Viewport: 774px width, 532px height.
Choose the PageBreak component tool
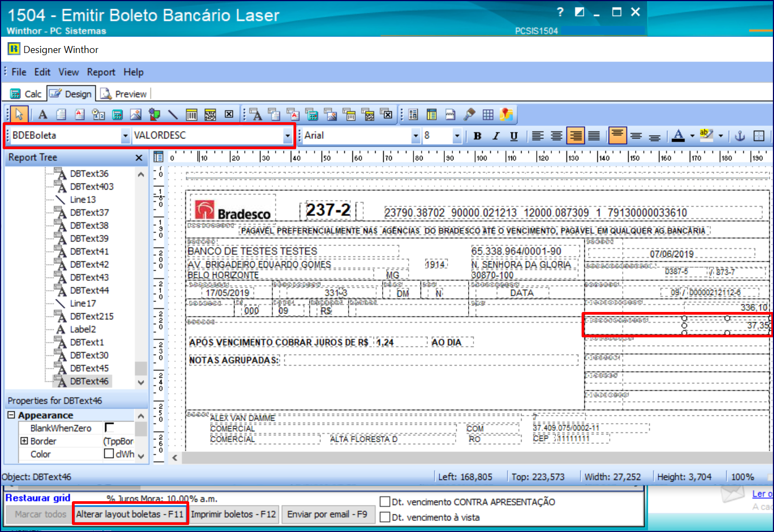(451, 114)
